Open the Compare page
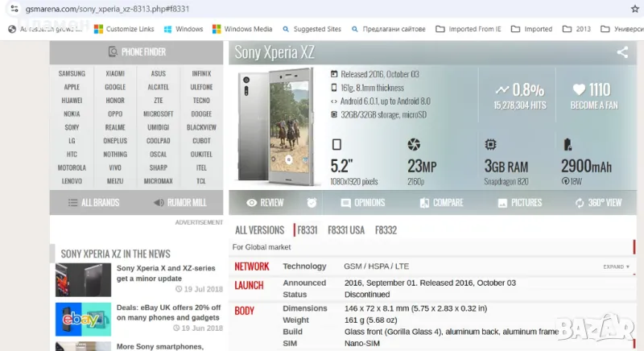This screenshot has width=644, height=351. [x=441, y=203]
